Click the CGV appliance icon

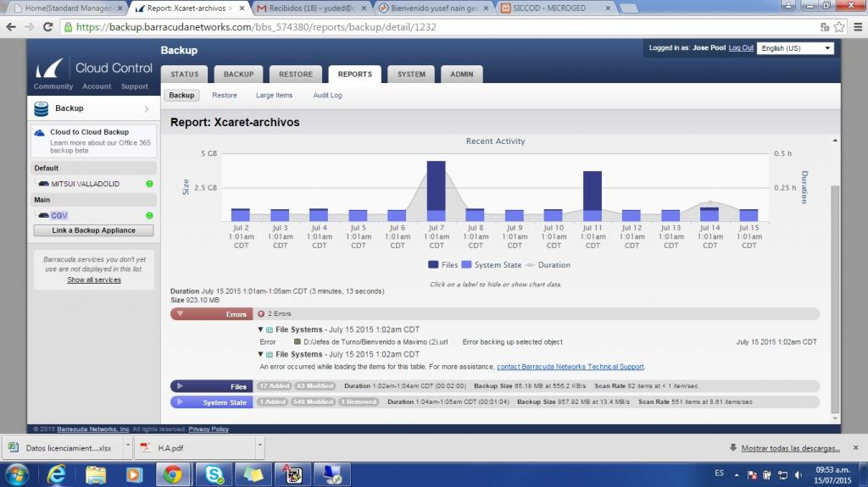pyautogui.click(x=44, y=215)
